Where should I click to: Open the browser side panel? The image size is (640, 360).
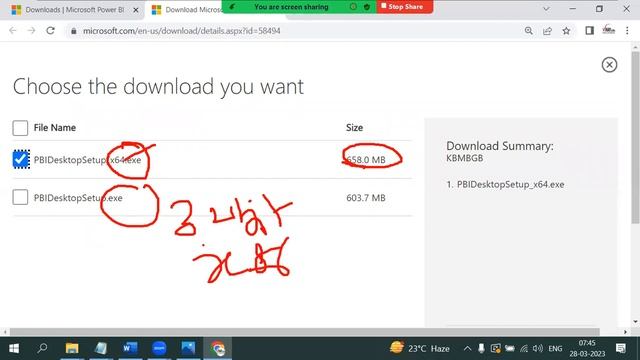pyautogui.click(x=589, y=30)
